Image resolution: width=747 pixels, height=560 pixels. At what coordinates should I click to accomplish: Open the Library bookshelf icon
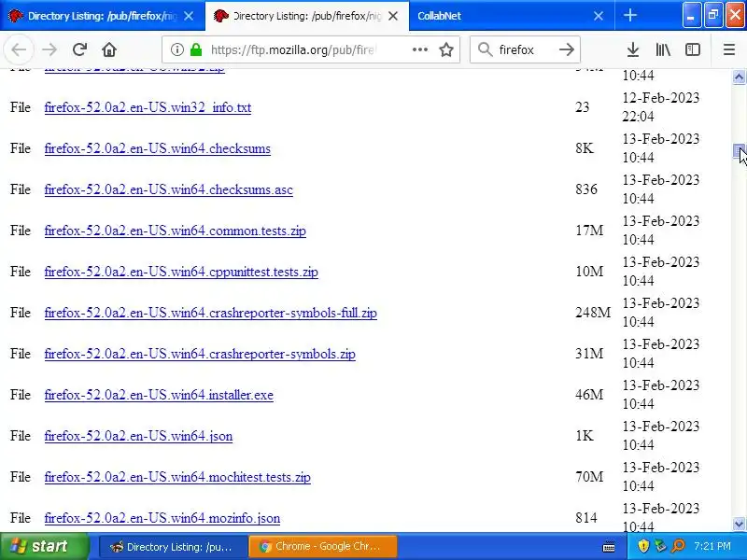(663, 49)
